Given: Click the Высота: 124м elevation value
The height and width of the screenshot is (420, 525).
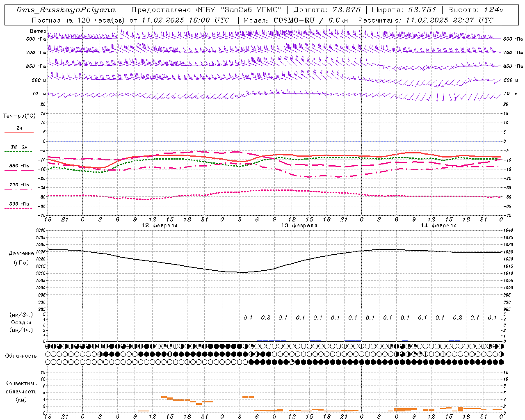Looking at the screenshot, I should coord(476,10).
